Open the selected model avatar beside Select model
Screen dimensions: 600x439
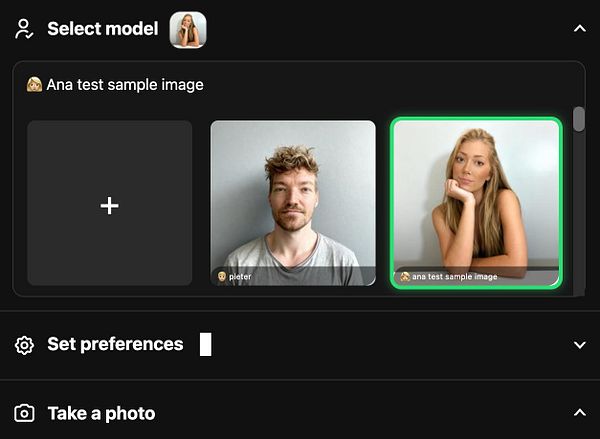[x=188, y=30]
